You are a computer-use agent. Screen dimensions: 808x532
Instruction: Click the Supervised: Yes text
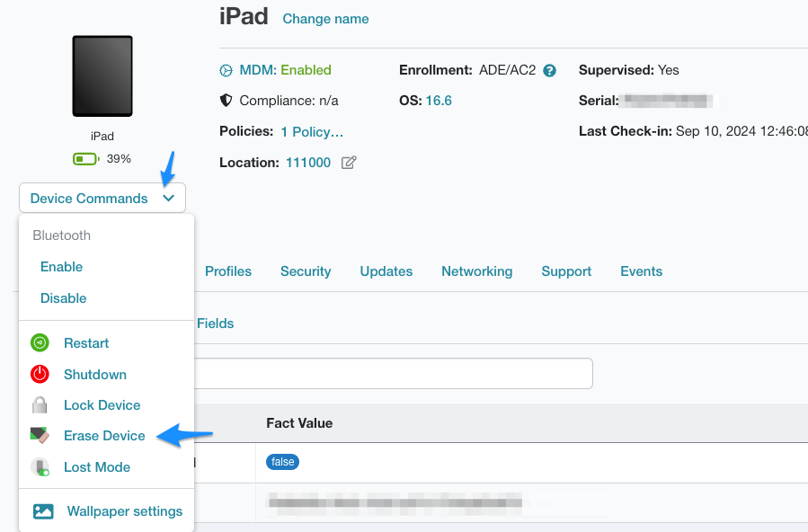click(x=628, y=70)
